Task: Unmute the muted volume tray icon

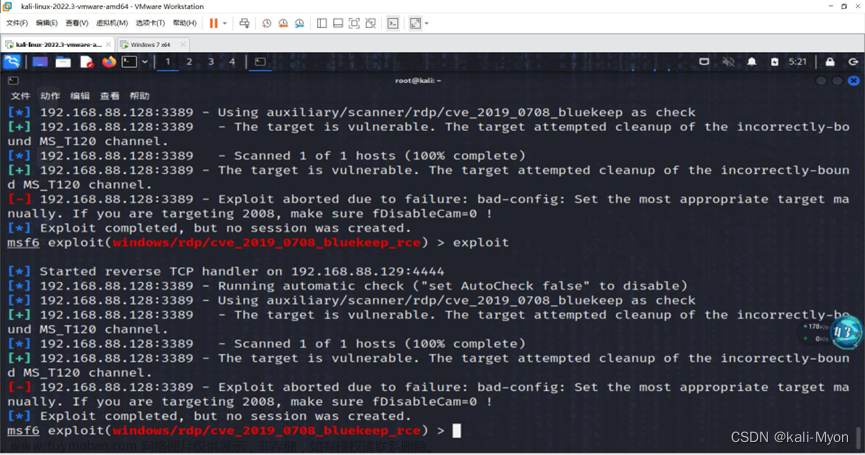Action: coord(728,62)
